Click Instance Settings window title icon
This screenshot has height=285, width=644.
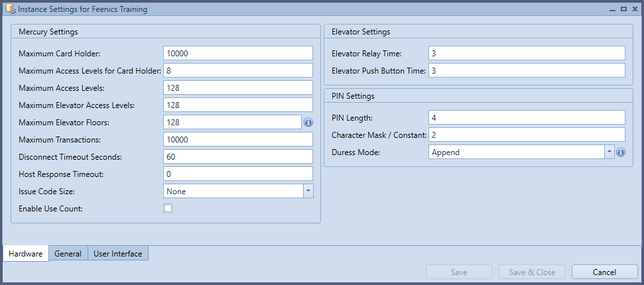point(11,9)
